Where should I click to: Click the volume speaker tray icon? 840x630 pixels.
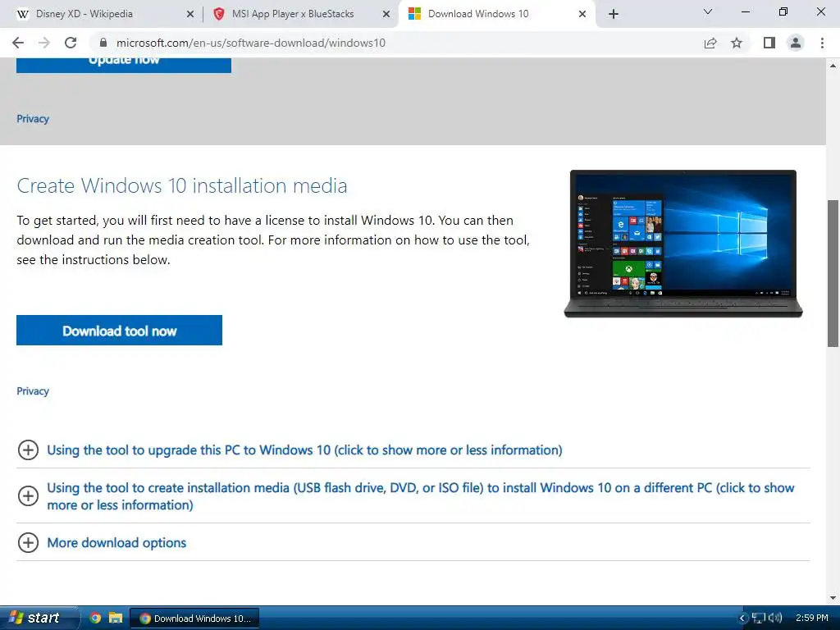click(x=775, y=619)
